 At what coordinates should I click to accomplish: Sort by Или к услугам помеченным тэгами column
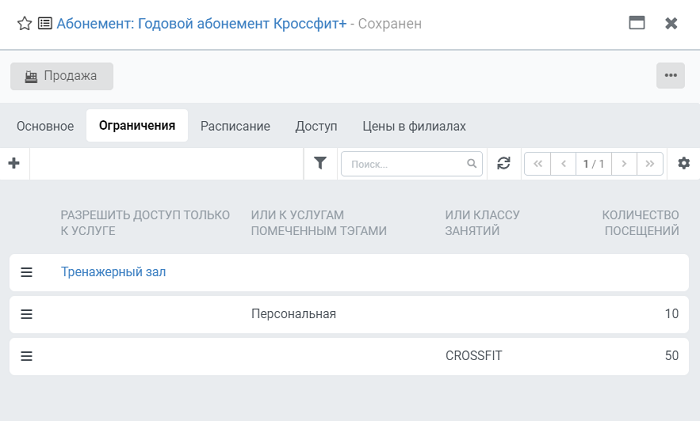[318, 223]
